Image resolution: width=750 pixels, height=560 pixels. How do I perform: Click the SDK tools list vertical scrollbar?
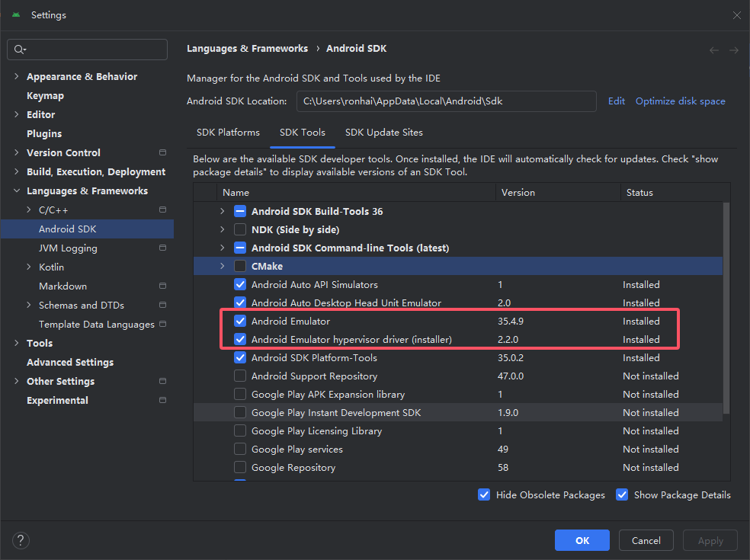[x=726, y=308]
